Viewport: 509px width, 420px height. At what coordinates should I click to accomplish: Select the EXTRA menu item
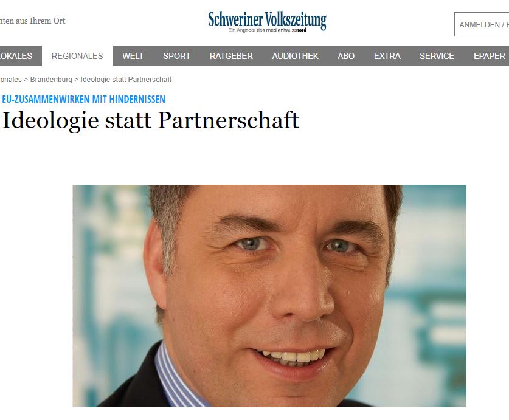click(387, 56)
